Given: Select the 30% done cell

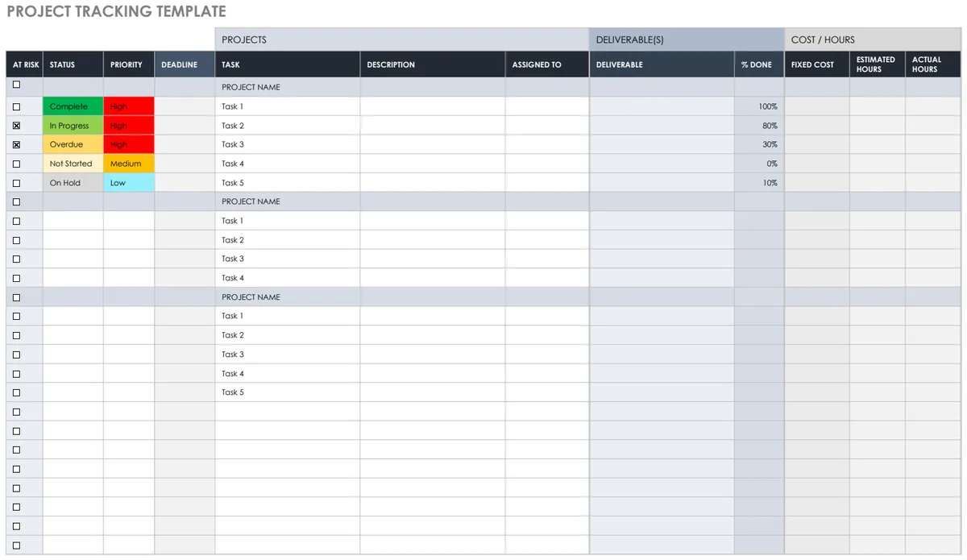Looking at the screenshot, I should click(x=759, y=145).
